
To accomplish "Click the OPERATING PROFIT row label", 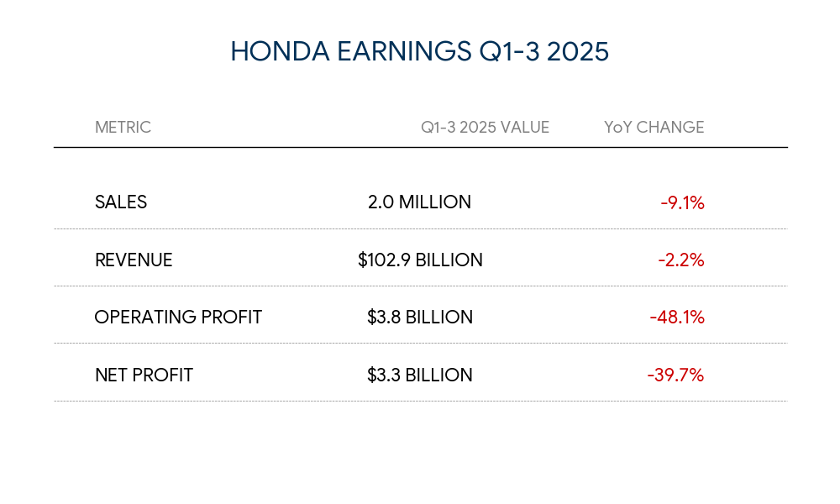I will coord(178,318).
